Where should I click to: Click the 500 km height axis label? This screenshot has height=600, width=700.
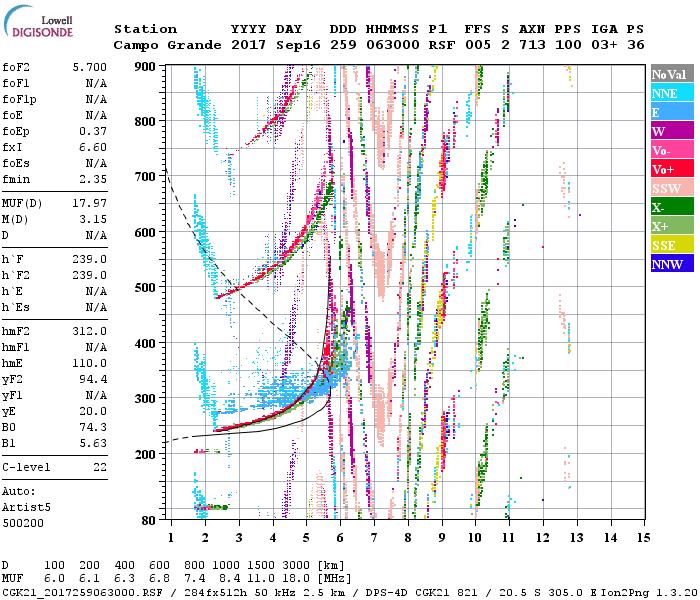[x=145, y=288]
